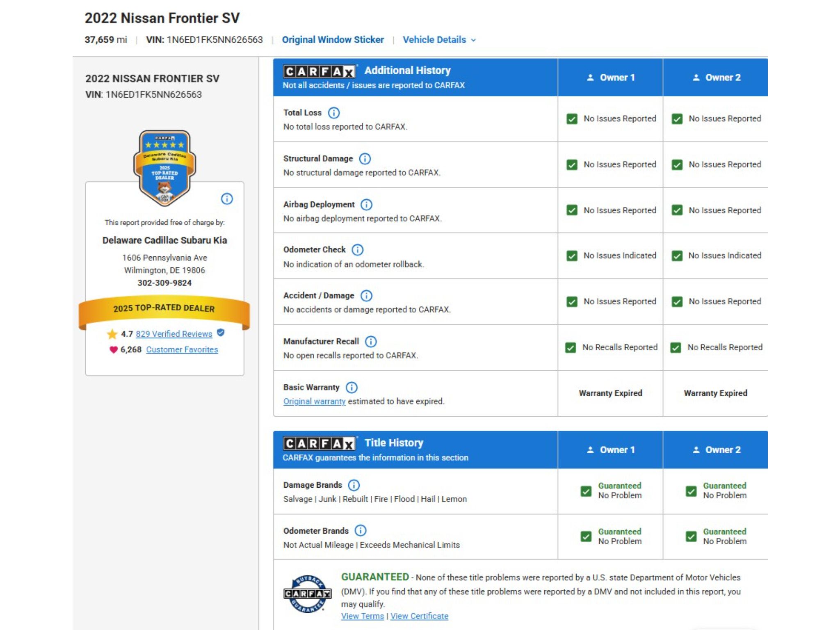840x630 pixels.
Task: Click the CARFAX logo in Additional History header
Action: [319, 72]
